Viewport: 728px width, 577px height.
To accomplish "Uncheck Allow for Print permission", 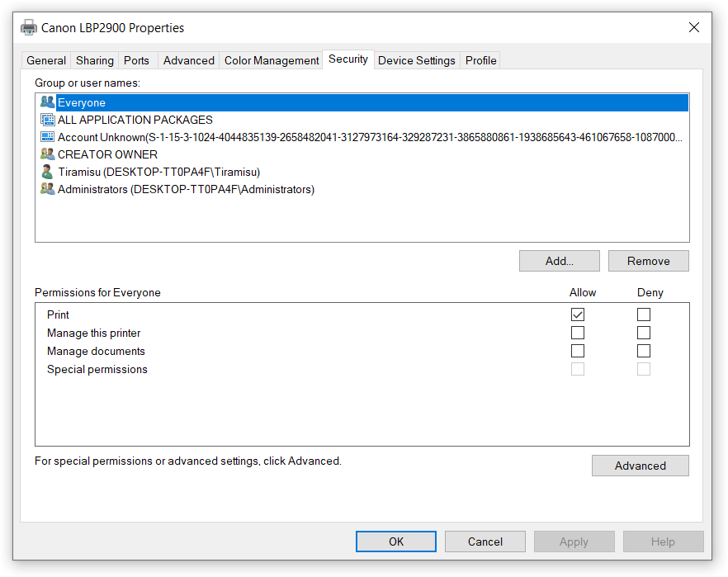I will point(578,315).
